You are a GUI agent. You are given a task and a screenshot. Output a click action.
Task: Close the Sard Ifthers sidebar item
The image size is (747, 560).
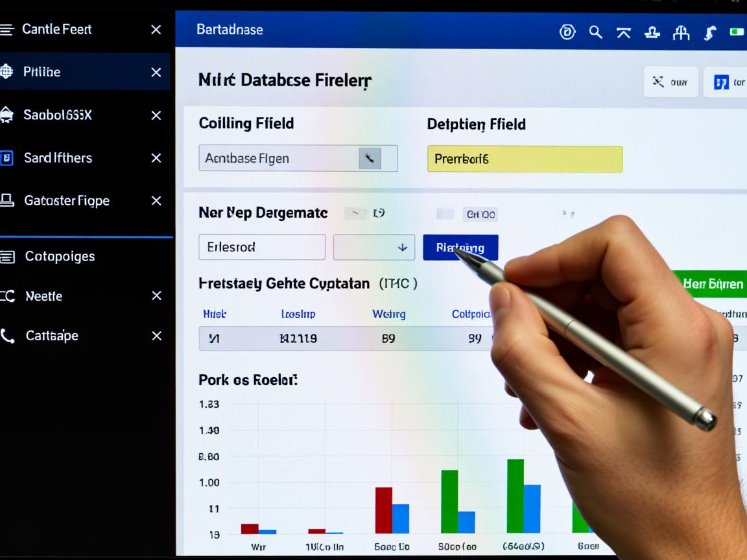[x=156, y=158]
